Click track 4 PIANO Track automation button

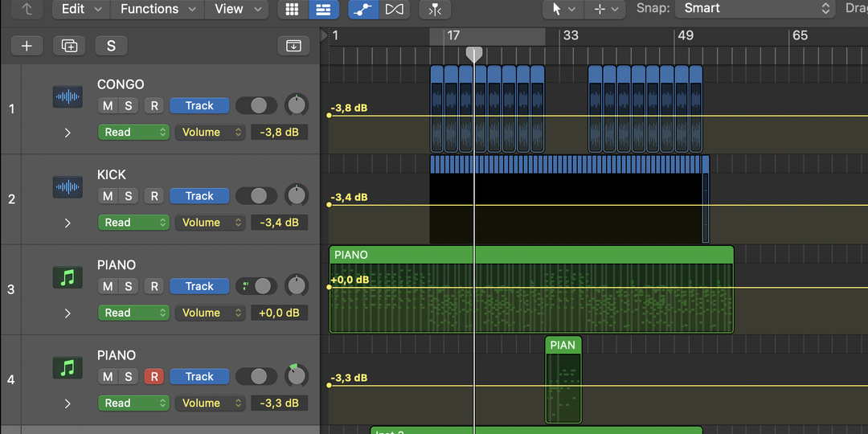199,376
